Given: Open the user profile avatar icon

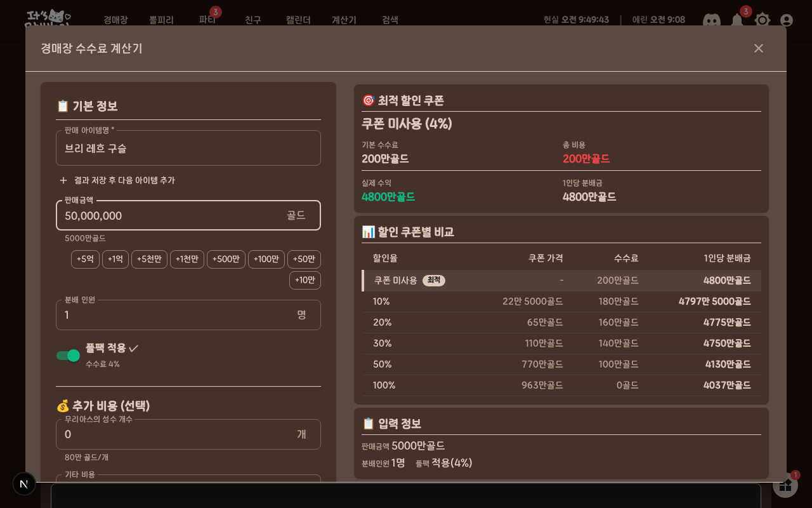Looking at the screenshot, I should 787,20.
